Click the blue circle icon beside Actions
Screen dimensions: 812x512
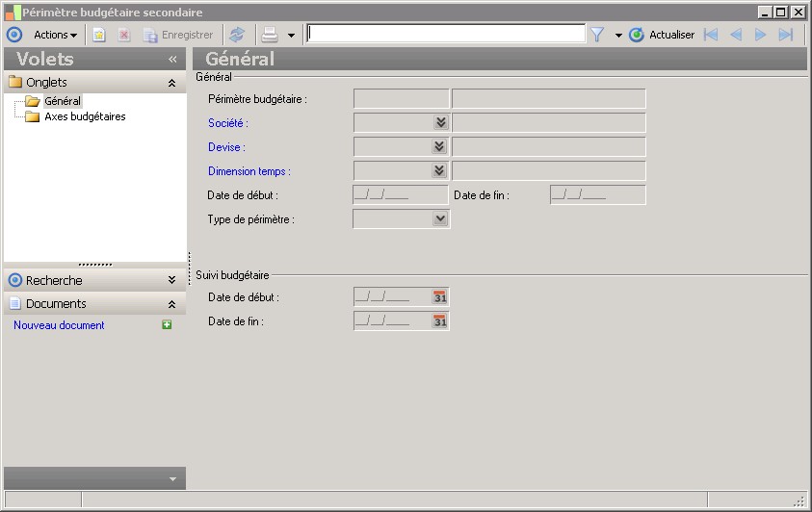pyautogui.click(x=14, y=35)
